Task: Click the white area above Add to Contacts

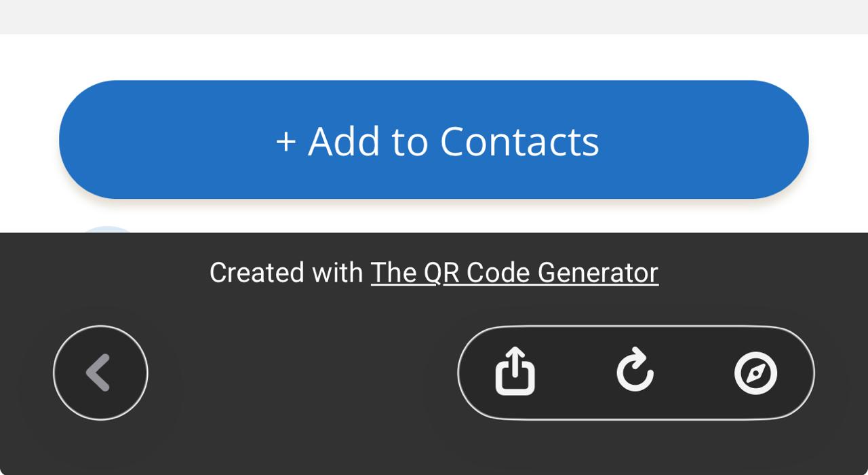Action: 434,57
